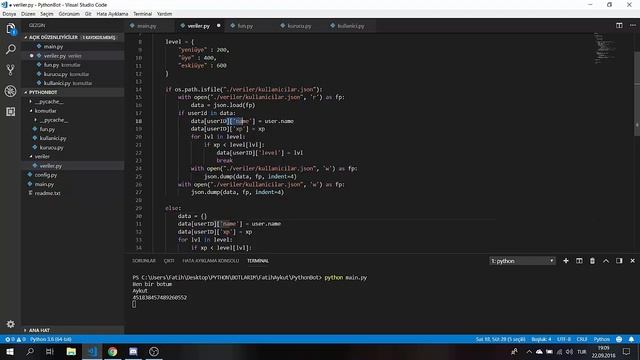This screenshot has width=640, height=360.
Task: Open the Dosya menu
Action: 9,14
